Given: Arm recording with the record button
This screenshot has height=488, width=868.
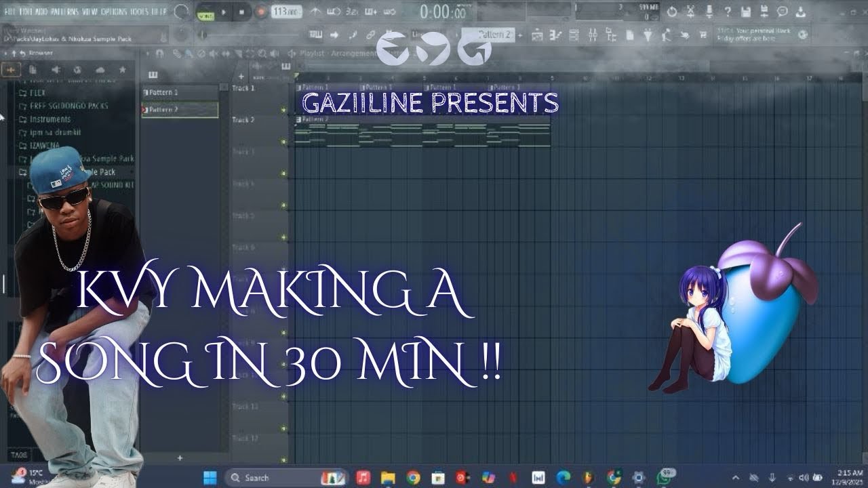Looking at the screenshot, I should pos(260,12).
